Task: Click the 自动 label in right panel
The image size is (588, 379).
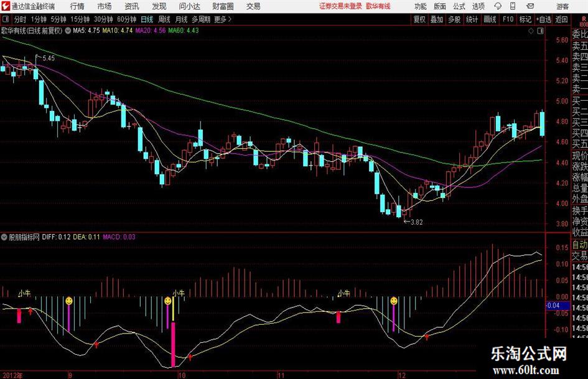Action: [x=580, y=245]
